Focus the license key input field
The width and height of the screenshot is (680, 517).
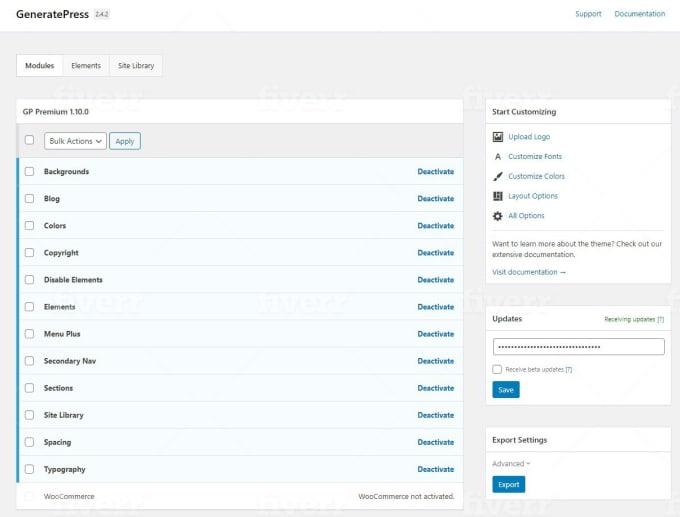click(x=578, y=347)
